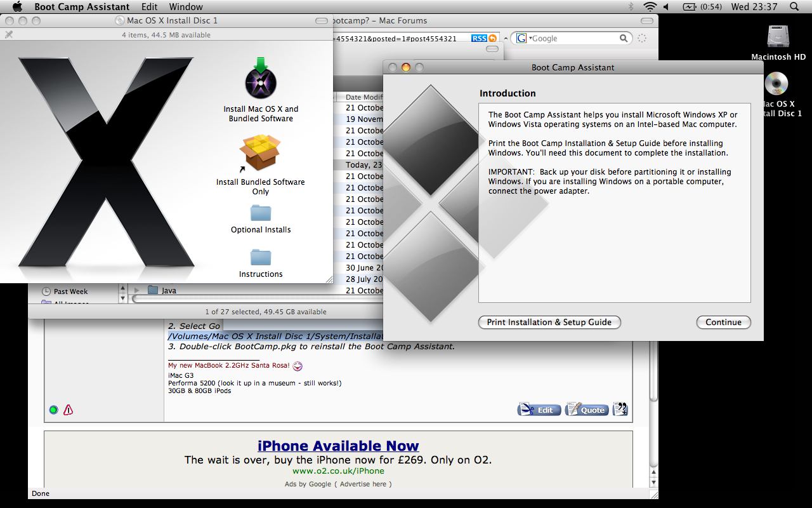
Task: Click the Advertise here link
Action: (x=363, y=484)
